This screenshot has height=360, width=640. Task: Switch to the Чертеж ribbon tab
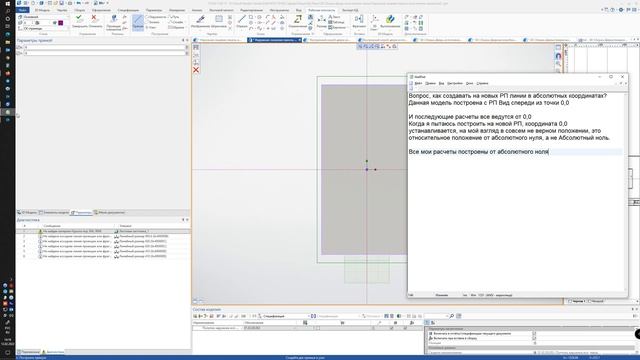click(x=62, y=10)
